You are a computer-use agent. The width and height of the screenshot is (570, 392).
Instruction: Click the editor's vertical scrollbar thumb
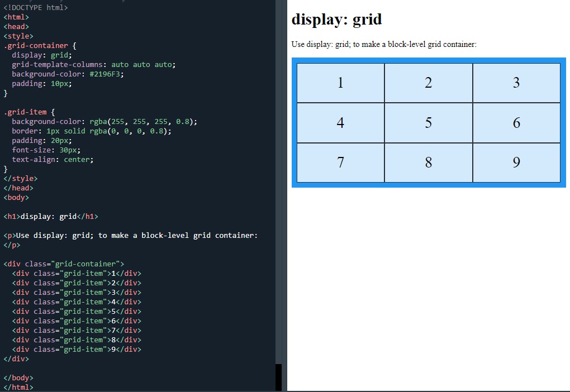tap(278, 377)
